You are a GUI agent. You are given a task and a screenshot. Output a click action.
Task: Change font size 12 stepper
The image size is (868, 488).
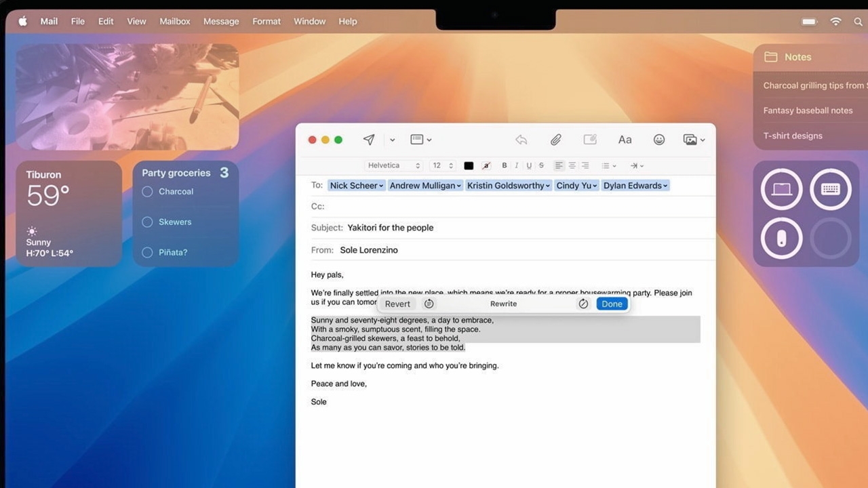click(x=442, y=165)
